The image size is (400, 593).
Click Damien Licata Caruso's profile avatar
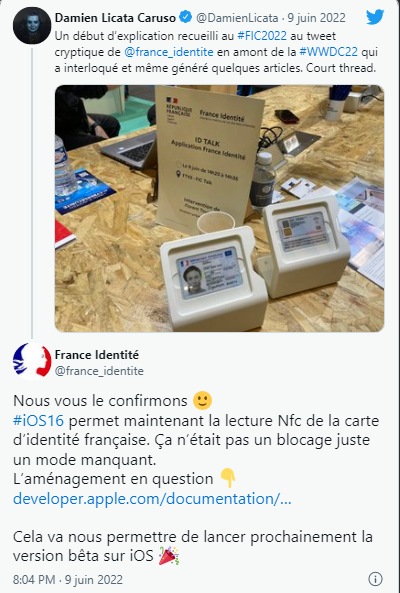pyautogui.click(x=32, y=26)
